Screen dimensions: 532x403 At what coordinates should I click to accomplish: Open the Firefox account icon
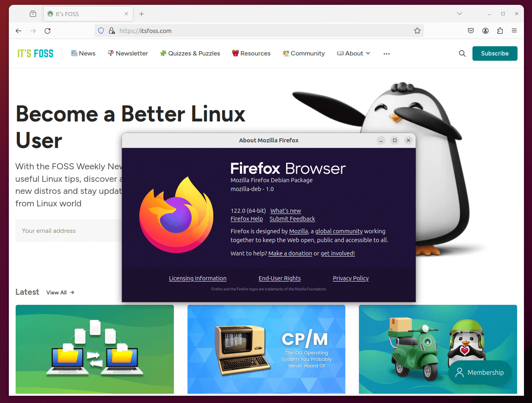pyautogui.click(x=485, y=31)
